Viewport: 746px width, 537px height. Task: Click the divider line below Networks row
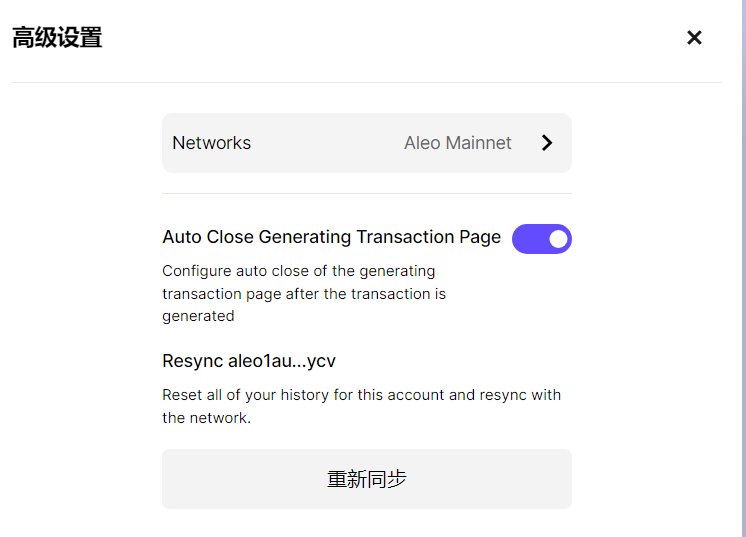pos(366,193)
